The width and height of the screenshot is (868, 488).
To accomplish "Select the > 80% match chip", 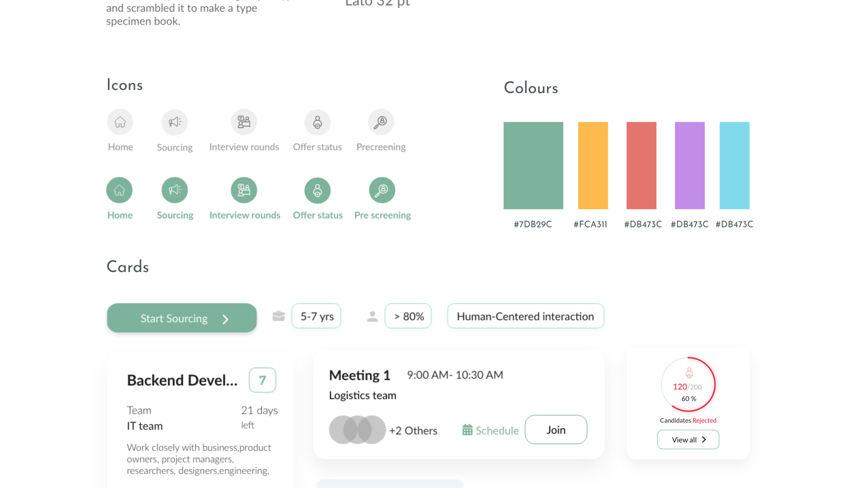I will click(408, 316).
